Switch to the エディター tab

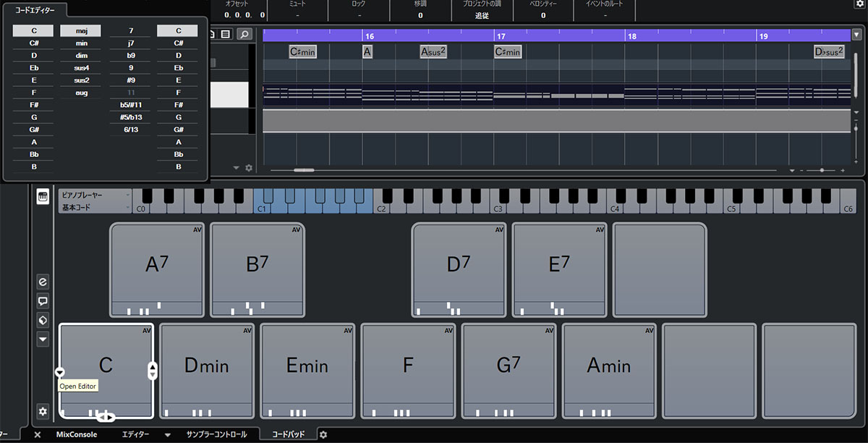pos(135,434)
